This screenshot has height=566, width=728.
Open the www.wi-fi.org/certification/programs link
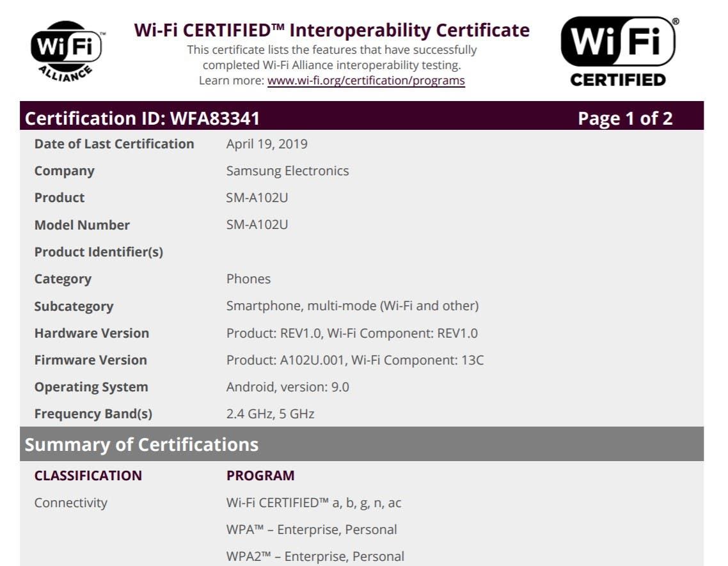tap(366, 81)
